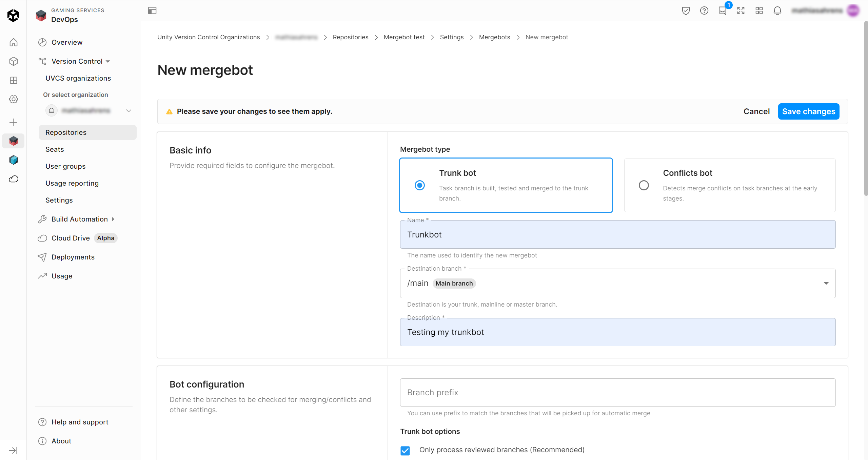Image resolution: width=868 pixels, height=460 pixels.
Task: Uncheck Only process reviewed branches checkbox
Action: pyautogui.click(x=405, y=451)
